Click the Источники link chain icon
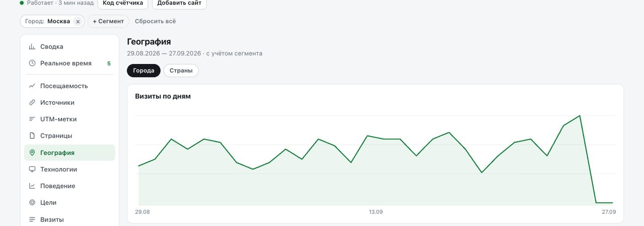The width and height of the screenshot is (644, 226). [32, 102]
